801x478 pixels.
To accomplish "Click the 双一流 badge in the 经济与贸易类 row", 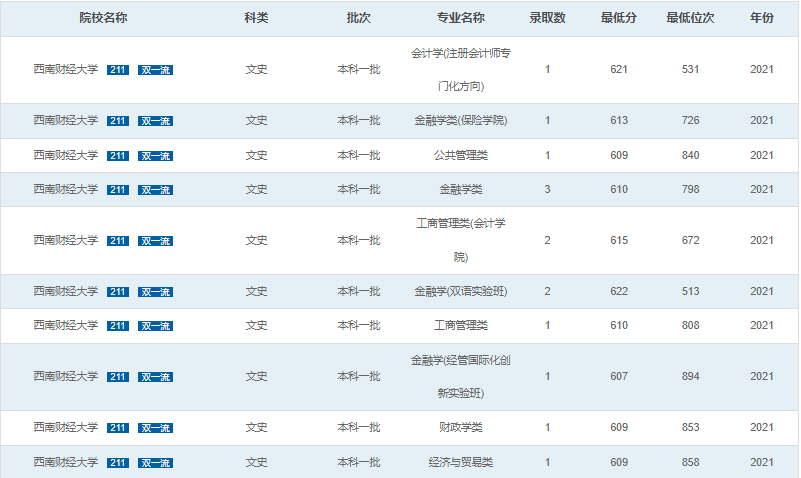I will (x=155, y=463).
